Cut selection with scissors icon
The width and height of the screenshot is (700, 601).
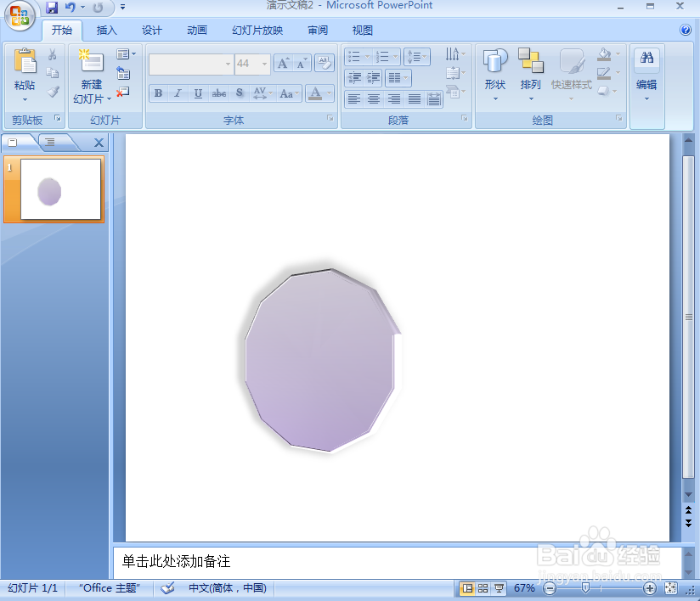(53, 54)
